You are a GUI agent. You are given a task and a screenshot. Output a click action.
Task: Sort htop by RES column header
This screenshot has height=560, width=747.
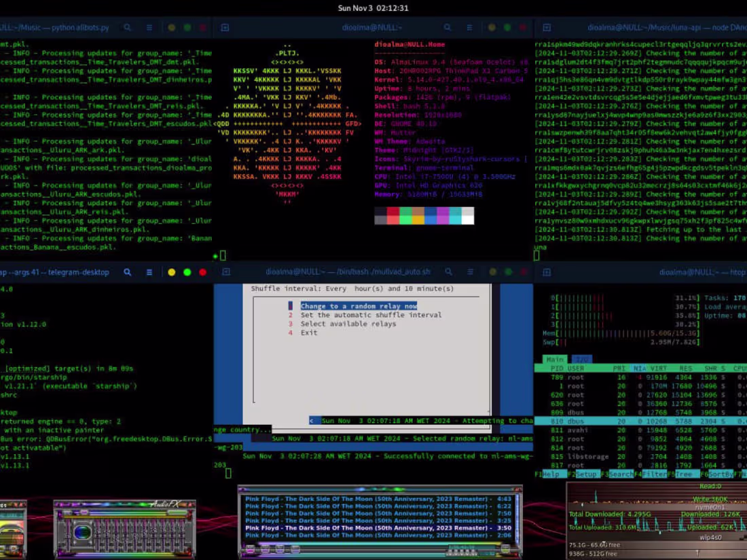(686, 368)
